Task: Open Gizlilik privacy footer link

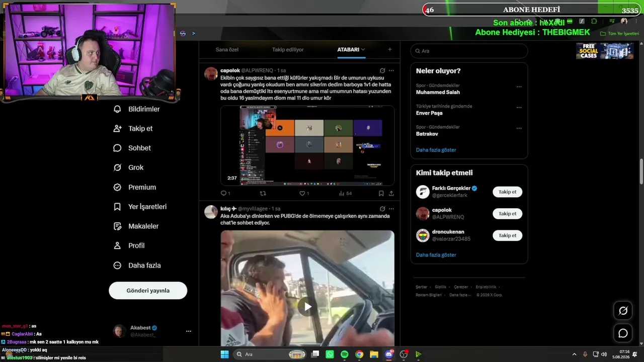Action: 441,287
